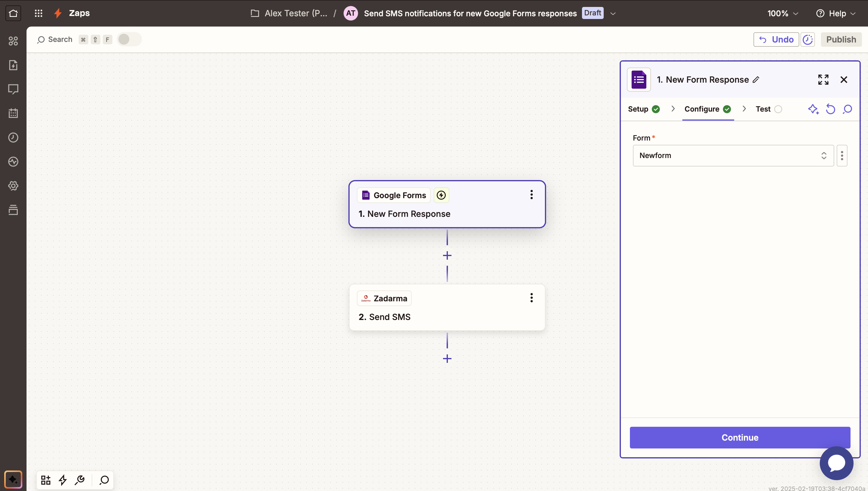Image resolution: width=868 pixels, height=491 pixels.
Task: Open the Form dropdown showing Newform
Action: click(x=733, y=155)
